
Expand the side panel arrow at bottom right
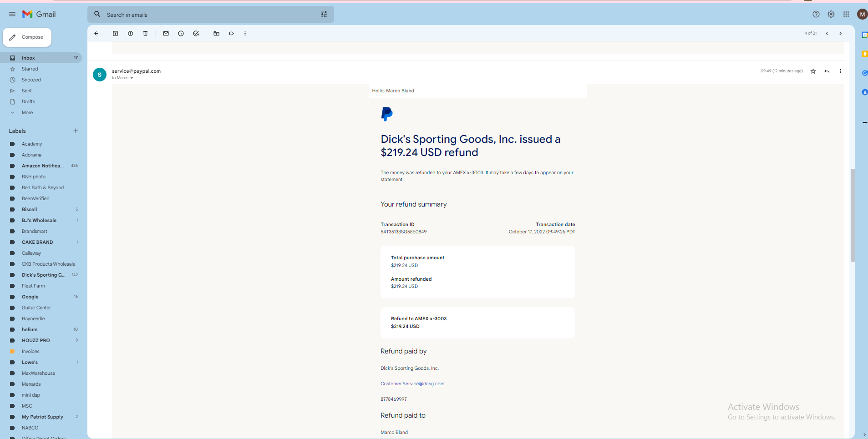(x=864, y=435)
